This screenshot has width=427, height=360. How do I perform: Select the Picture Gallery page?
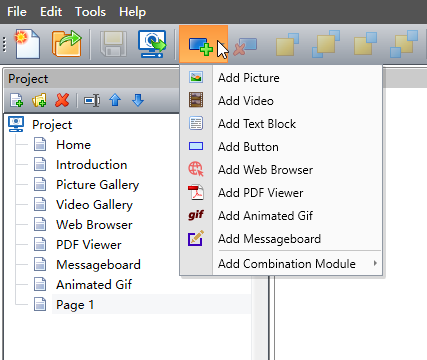click(x=97, y=185)
